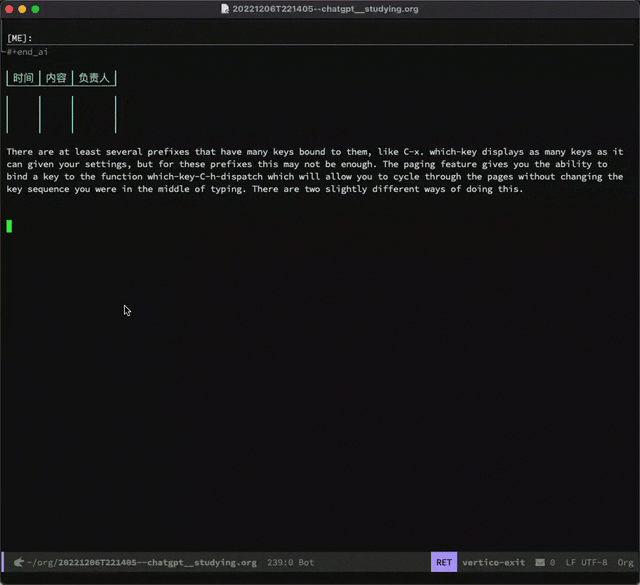640x585 pixels.
Task: Click the document icon in the title bar
Action: coord(224,9)
